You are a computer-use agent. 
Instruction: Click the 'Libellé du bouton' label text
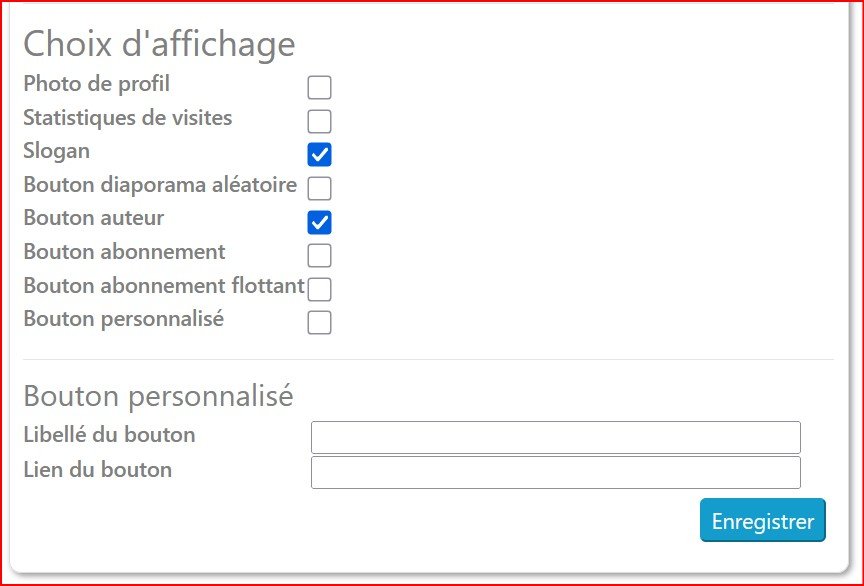pyautogui.click(x=109, y=435)
